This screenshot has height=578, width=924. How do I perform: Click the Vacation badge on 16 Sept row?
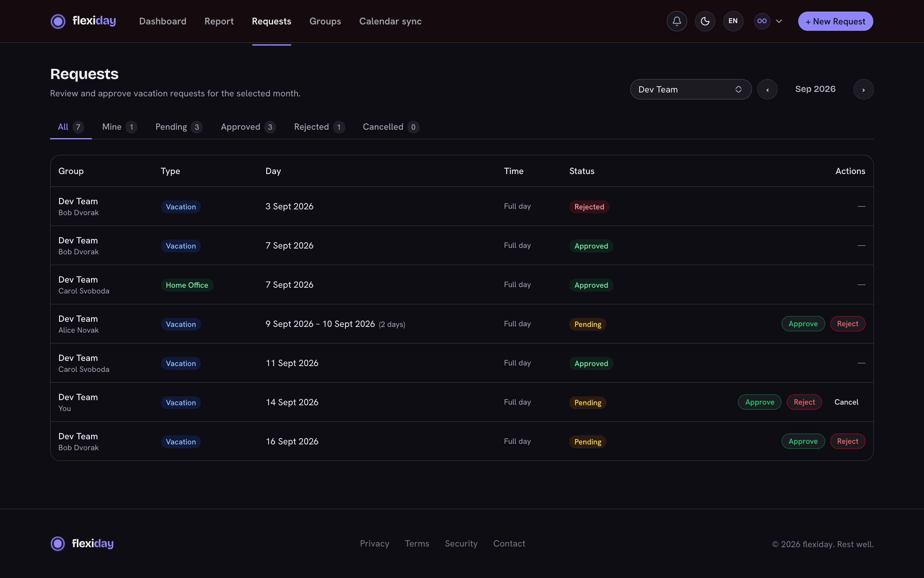[181, 442]
